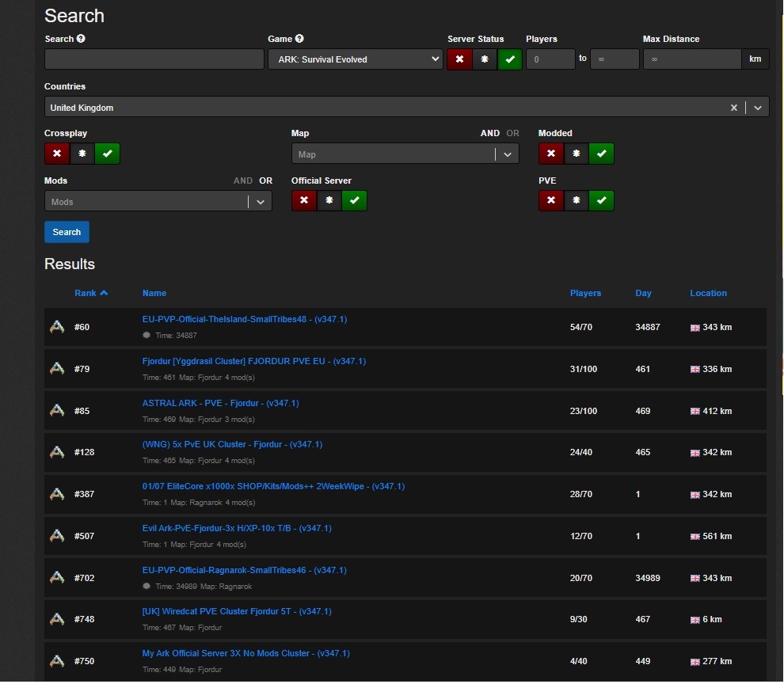Click ARK icon on the #85 row
This screenshot has height=684, width=784.
click(x=57, y=411)
